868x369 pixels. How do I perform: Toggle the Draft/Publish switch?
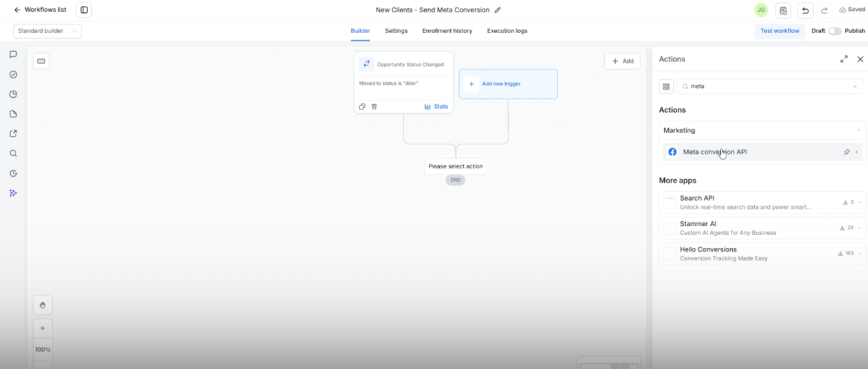pos(835,31)
